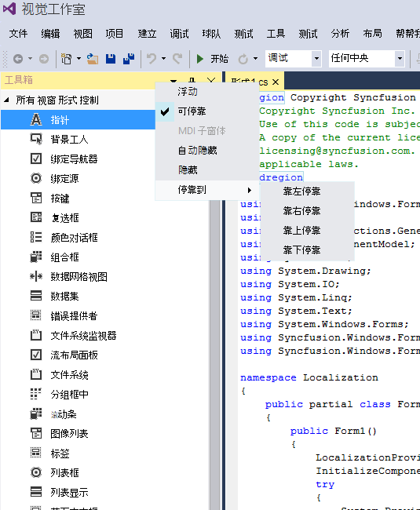
Task: Click the icon beside 数据网格视图
Action: click(36, 276)
